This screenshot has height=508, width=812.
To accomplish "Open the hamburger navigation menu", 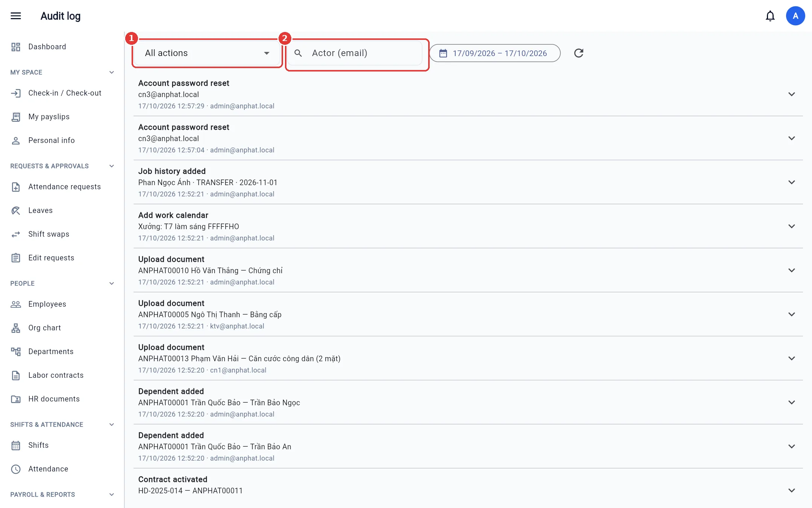I will click(16, 16).
